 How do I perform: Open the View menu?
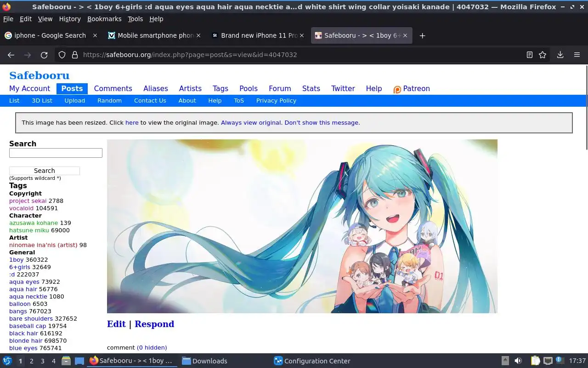click(45, 19)
